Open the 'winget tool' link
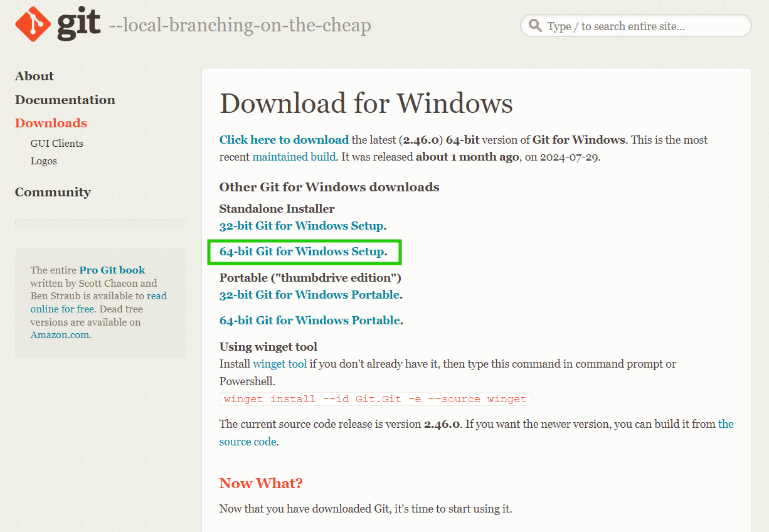Image resolution: width=769 pixels, height=532 pixels. pyautogui.click(x=280, y=364)
